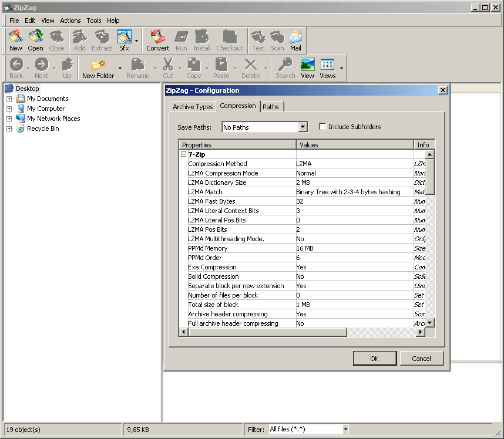Click Cancel in the Configuration dialog
Viewport: 504px width, 439px height.
pos(421,359)
